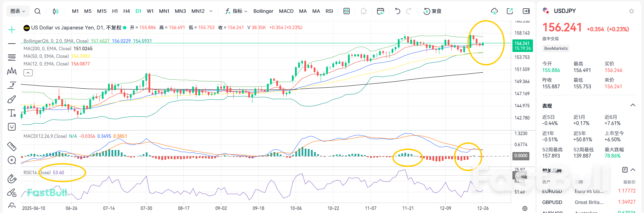644x213 pixels.
Task: Toggle the USDJPY favorite star
Action: [x=632, y=11]
